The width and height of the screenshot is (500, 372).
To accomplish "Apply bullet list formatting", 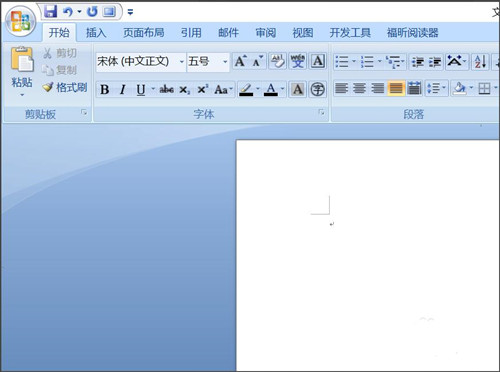I will (342, 62).
